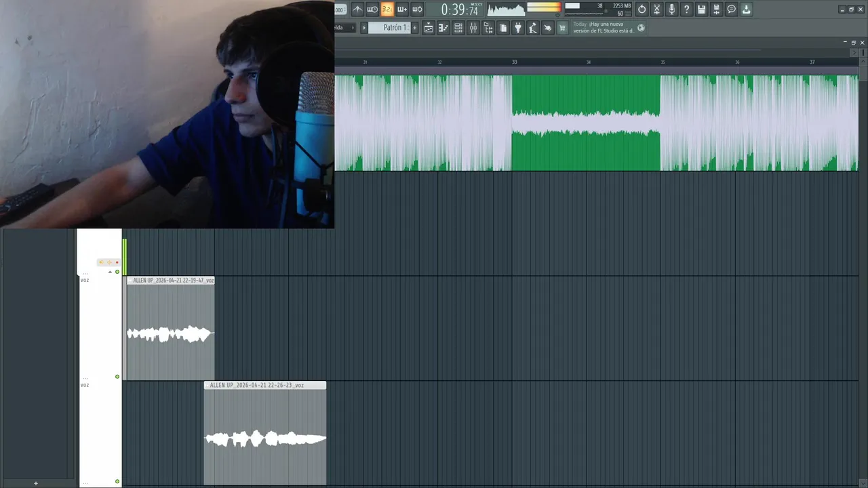Open the channel rack icon

[458, 28]
